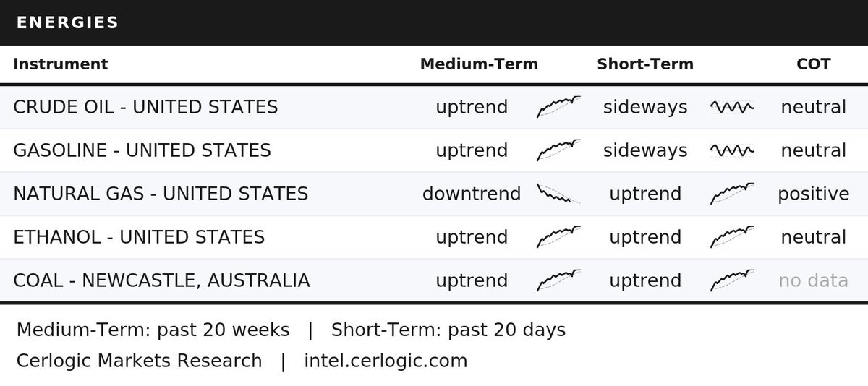Click Gasoline short-term sideways sparkline icon
This screenshot has width=868, height=386.
[732, 150]
